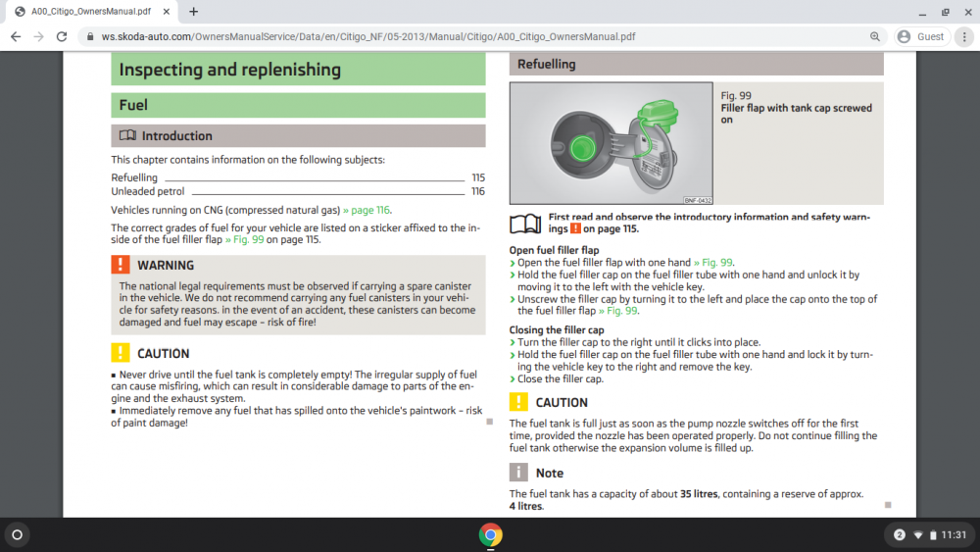Click the Introduction book icon
Viewport: 980px width, 552px height.
click(127, 135)
